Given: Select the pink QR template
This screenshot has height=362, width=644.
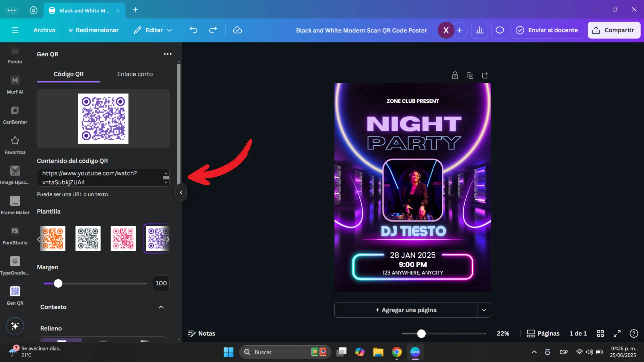Looking at the screenshot, I should point(123,238).
